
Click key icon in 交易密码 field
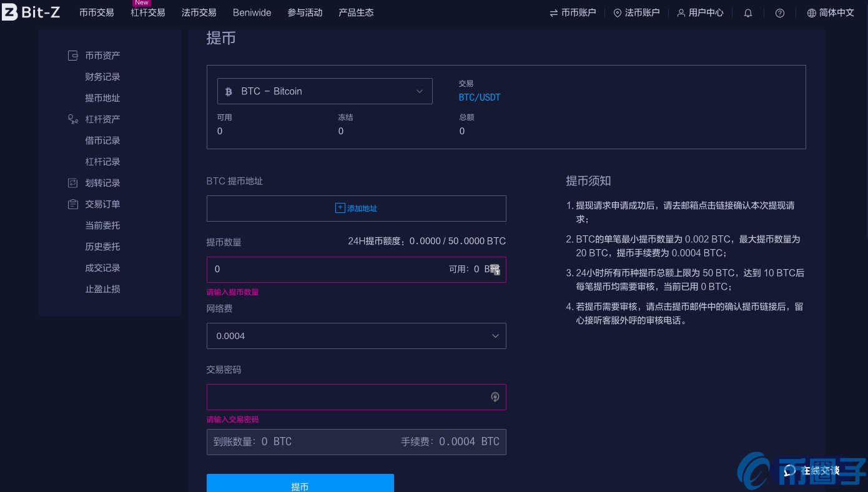point(495,397)
